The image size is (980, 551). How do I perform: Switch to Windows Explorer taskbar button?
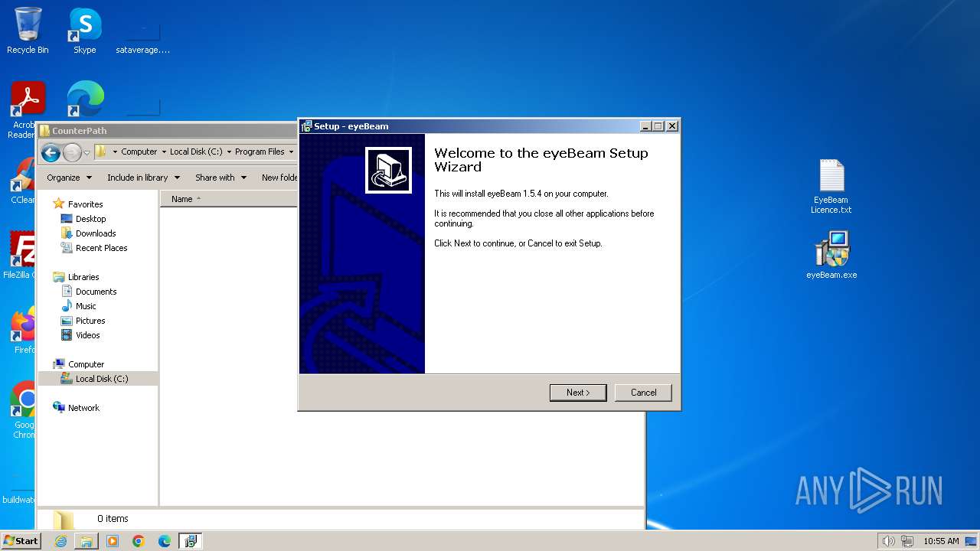[x=87, y=541]
